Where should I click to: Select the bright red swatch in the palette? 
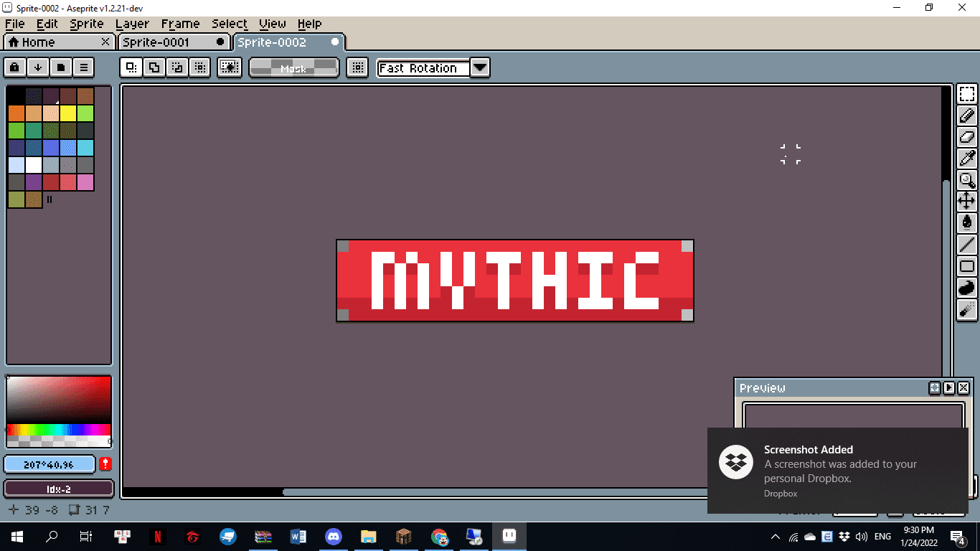click(x=67, y=182)
